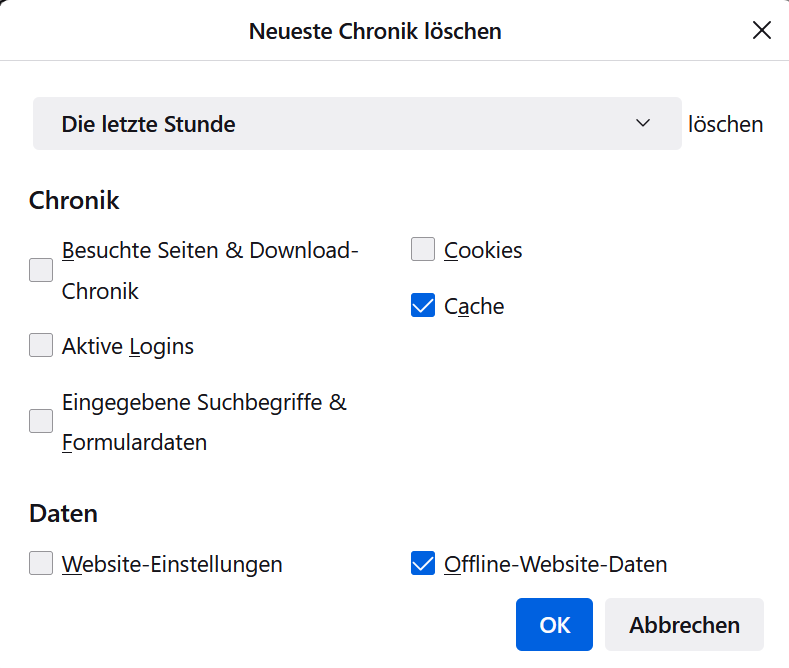Click the 'Cache' label text
Screen dimensions: 789x668
click(x=474, y=306)
